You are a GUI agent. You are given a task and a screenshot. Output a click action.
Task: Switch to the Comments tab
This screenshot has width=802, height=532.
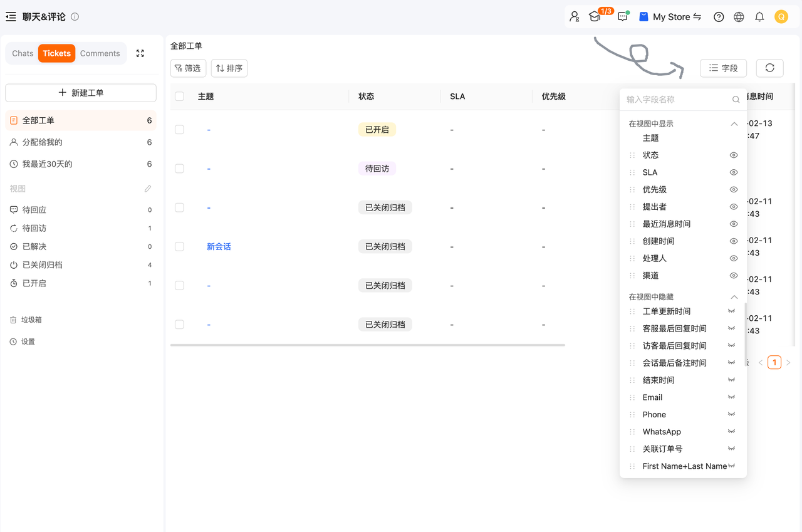(x=100, y=53)
